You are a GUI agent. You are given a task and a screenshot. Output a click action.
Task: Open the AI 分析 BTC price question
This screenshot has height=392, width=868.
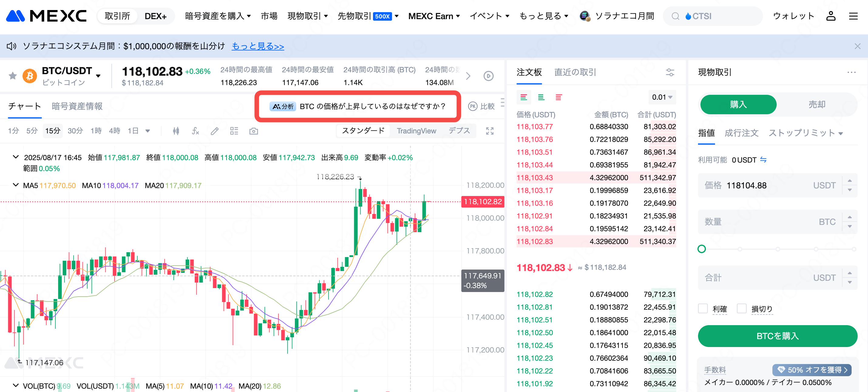click(x=358, y=106)
